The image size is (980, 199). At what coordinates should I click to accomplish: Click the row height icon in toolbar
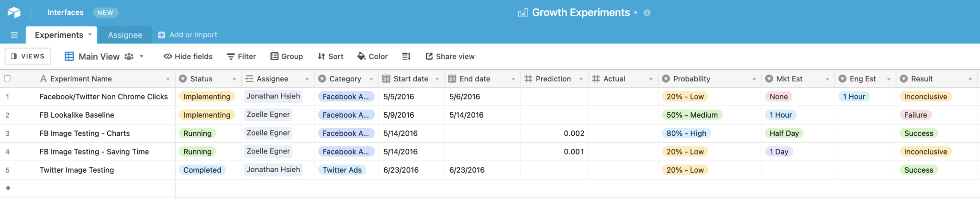click(406, 56)
